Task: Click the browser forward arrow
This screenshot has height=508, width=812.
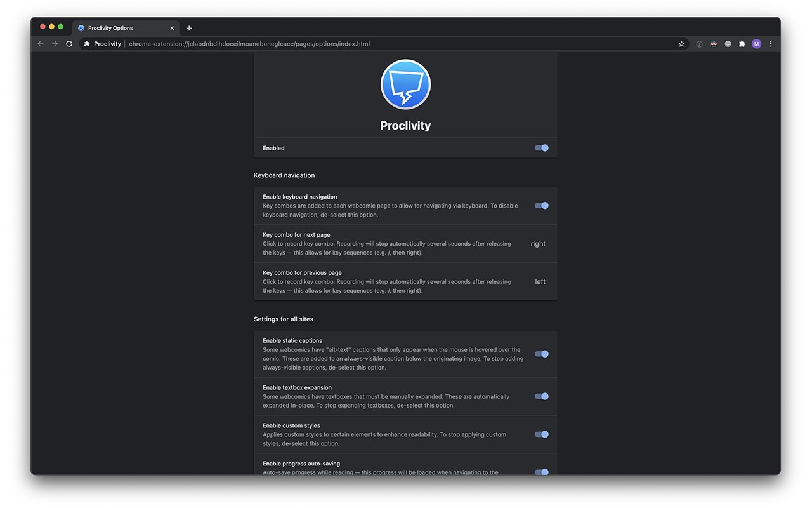Action: [55, 44]
